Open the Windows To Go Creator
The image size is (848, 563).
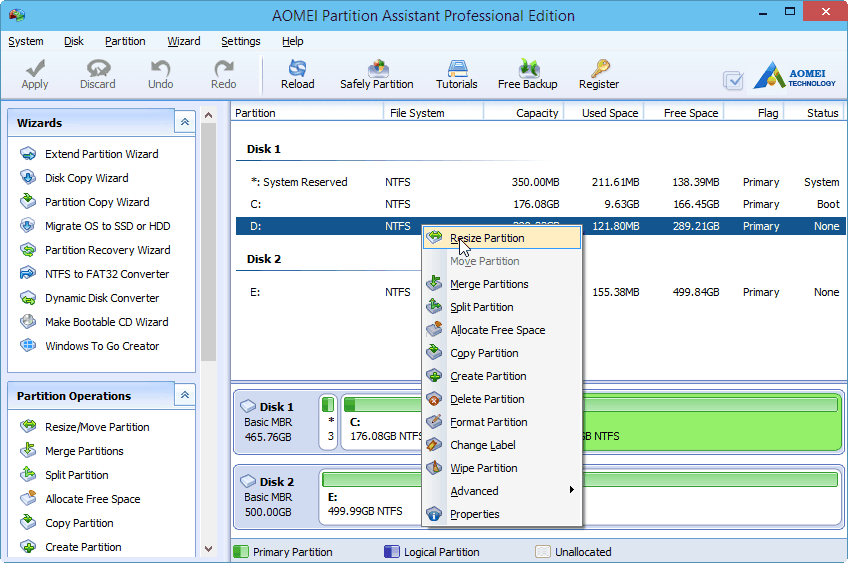[102, 346]
